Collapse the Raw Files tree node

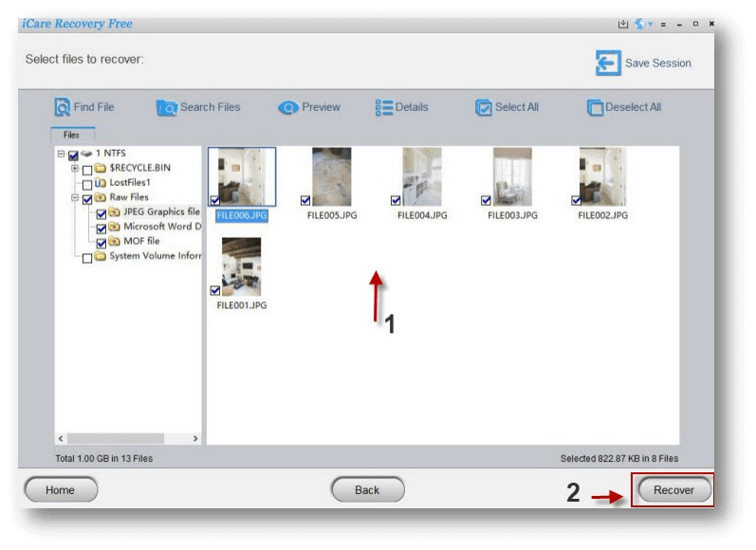[75, 197]
